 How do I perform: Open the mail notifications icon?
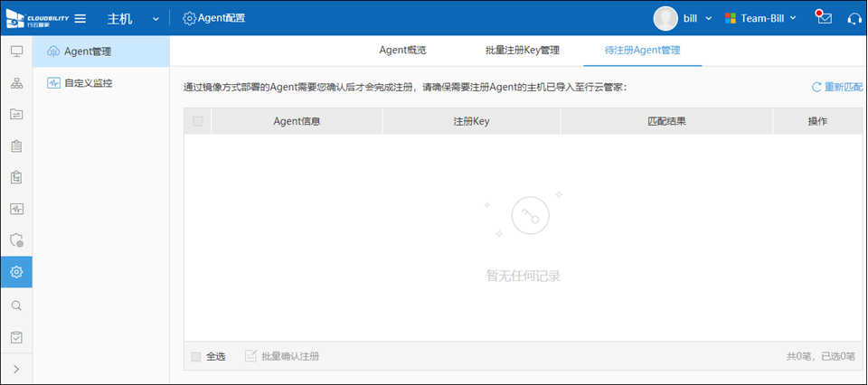(823, 18)
